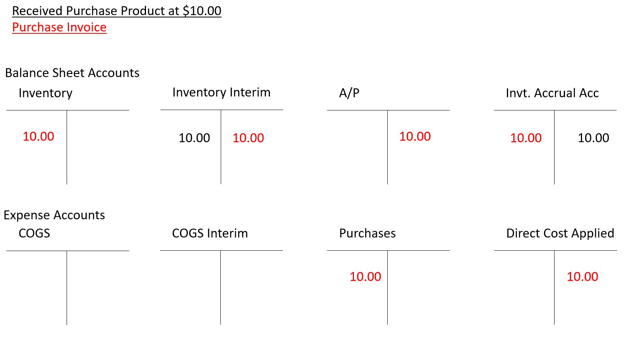Select black 10.00 credit in Invt. Accrual Acc
Image resolution: width=644 pixels, height=346 pixels.
pos(593,138)
